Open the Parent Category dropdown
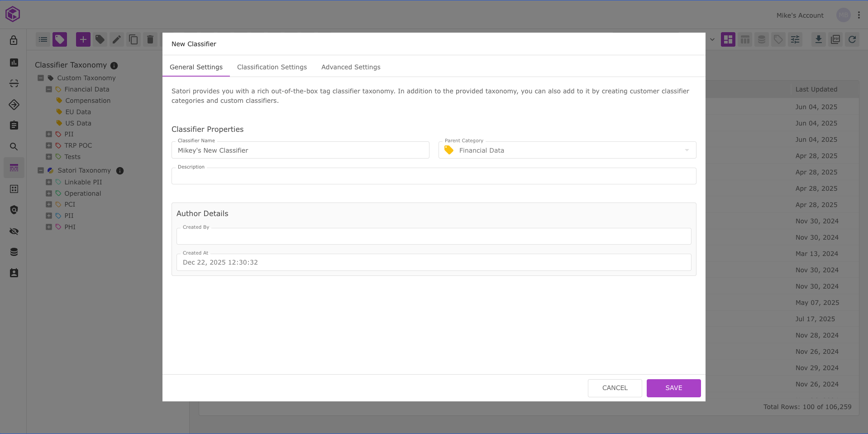Image resolution: width=868 pixels, height=434 pixels. [x=567, y=150]
